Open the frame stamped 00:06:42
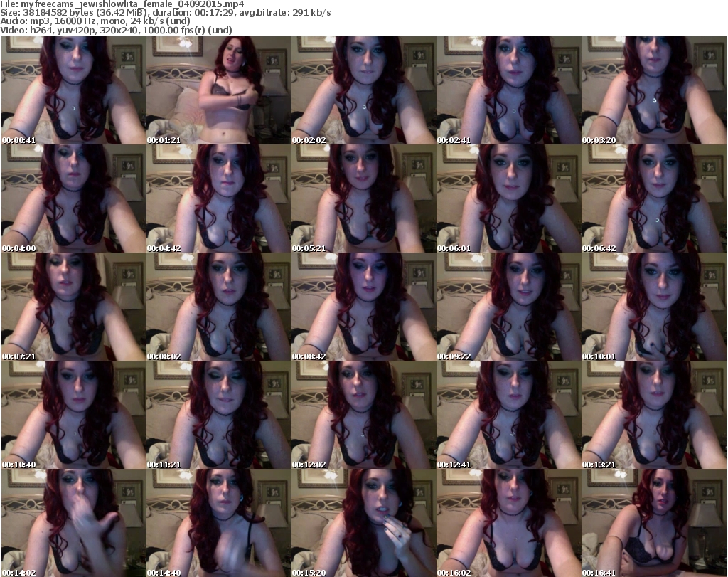Screen dimensions: 728x577 coord(654,198)
